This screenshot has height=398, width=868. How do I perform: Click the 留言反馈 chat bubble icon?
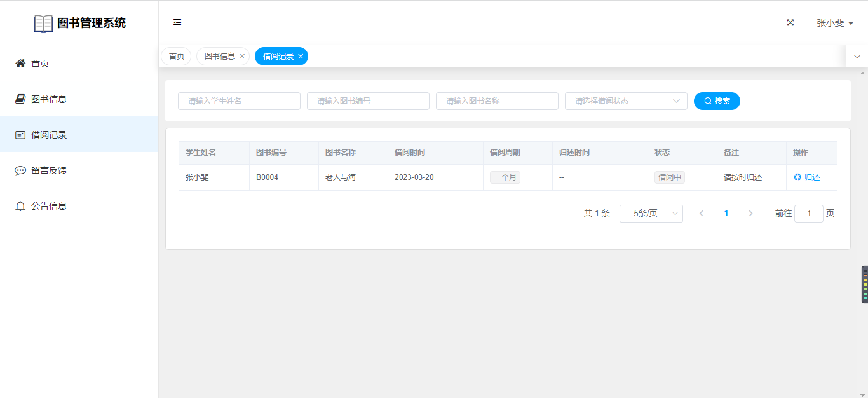point(20,170)
